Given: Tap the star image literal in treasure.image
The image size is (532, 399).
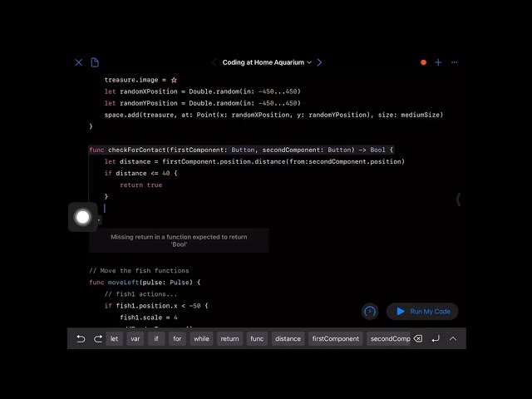Looking at the screenshot, I should [174, 80].
